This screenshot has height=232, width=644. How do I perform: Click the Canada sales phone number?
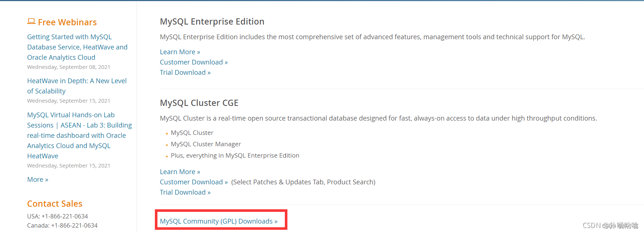tap(74, 225)
